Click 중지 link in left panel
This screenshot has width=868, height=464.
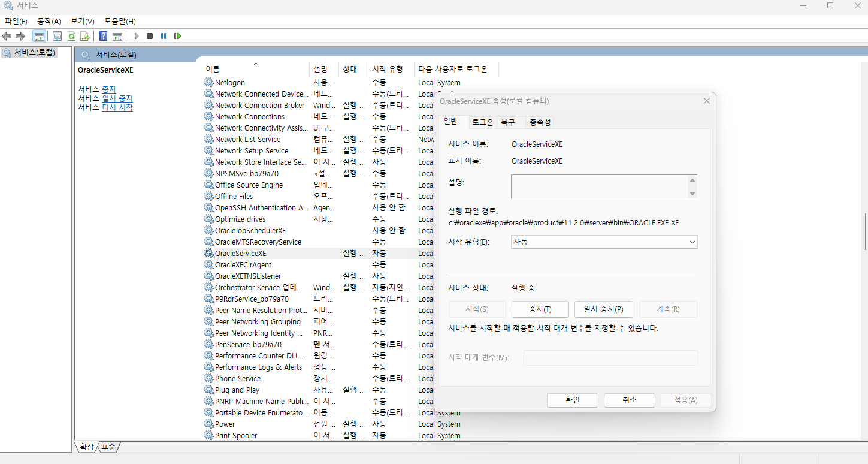(108, 89)
